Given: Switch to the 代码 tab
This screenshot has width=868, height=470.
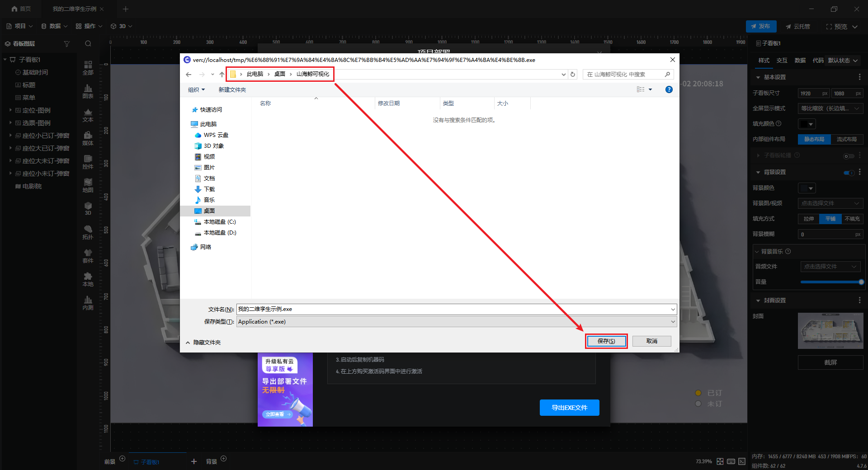Looking at the screenshot, I should coord(818,61).
